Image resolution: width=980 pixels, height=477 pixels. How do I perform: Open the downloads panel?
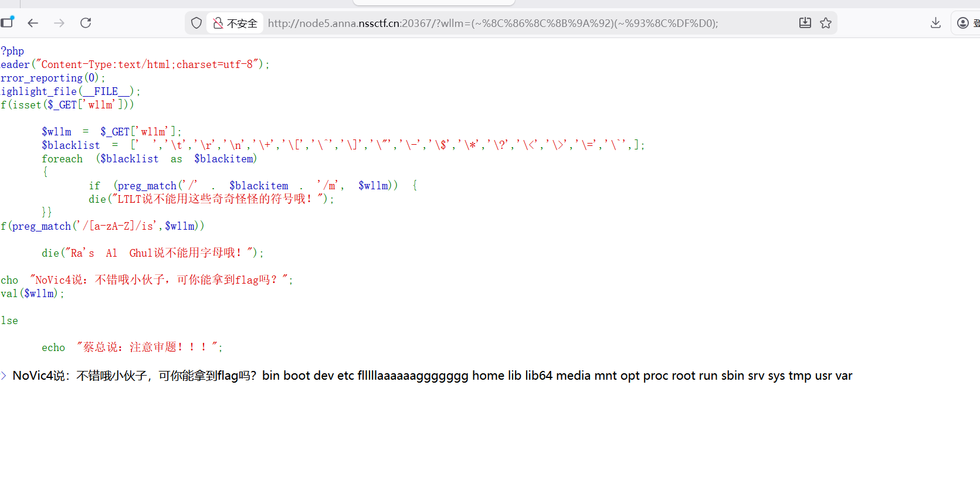(935, 23)
